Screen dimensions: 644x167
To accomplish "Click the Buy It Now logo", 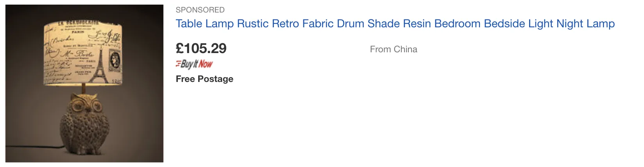I will 194,64.
